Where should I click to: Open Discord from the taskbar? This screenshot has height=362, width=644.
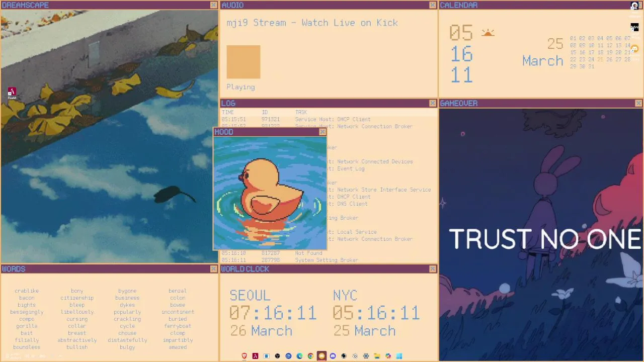coord(333,356)
